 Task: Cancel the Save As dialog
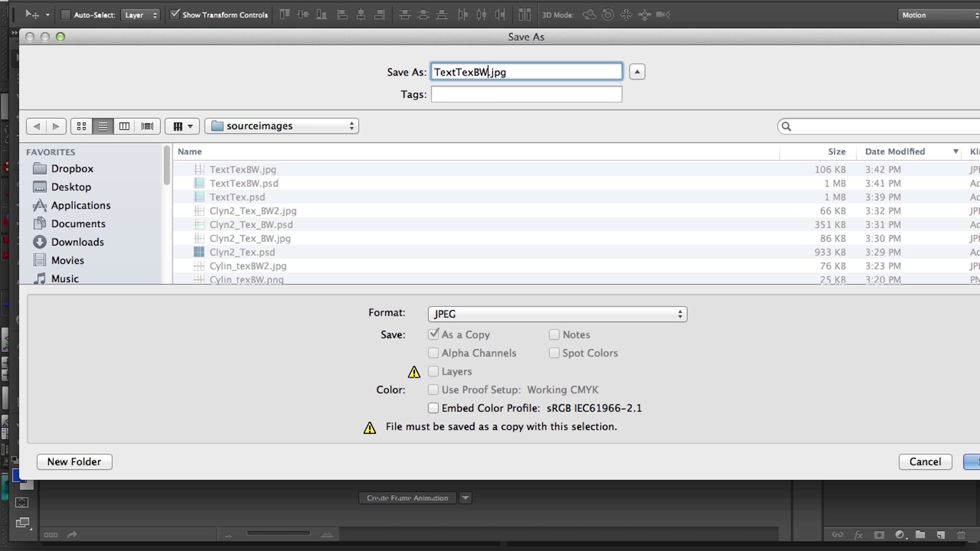(925, 462)
